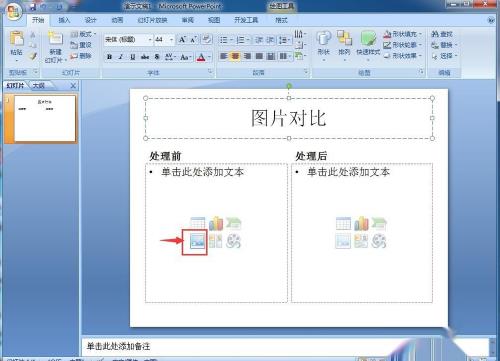Select slide one thumbnail in panel
The height and width of the screenshot is (361, 500).
(x=45, y=118)
